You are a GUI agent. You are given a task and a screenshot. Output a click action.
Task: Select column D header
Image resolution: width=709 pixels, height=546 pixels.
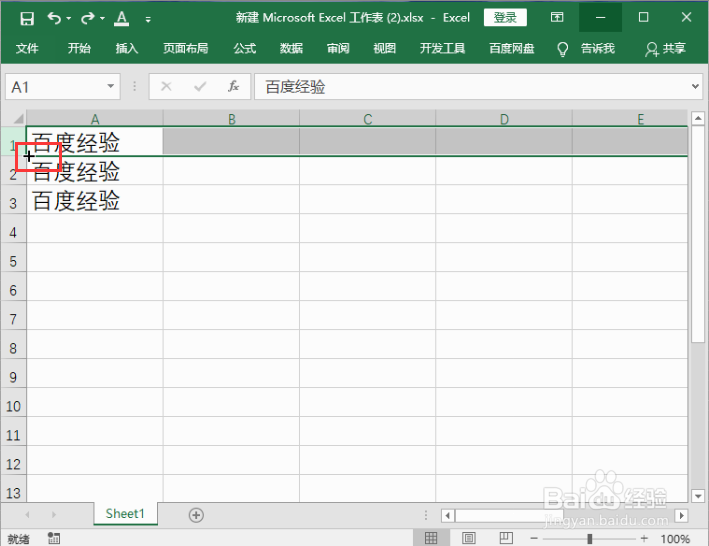click(x=504, y=118)
